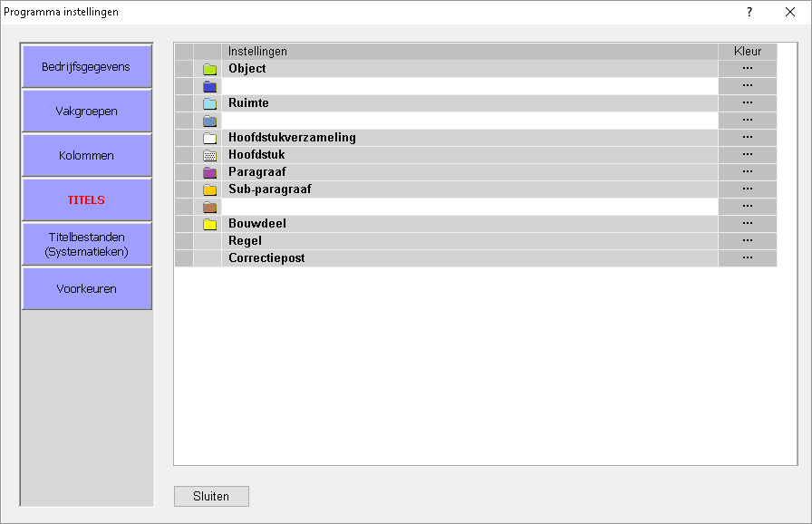The height and width of the screenshot is (524, 812).
Task: Click the yellow Bouwdeel folder icon
Action: coord(209,224)
